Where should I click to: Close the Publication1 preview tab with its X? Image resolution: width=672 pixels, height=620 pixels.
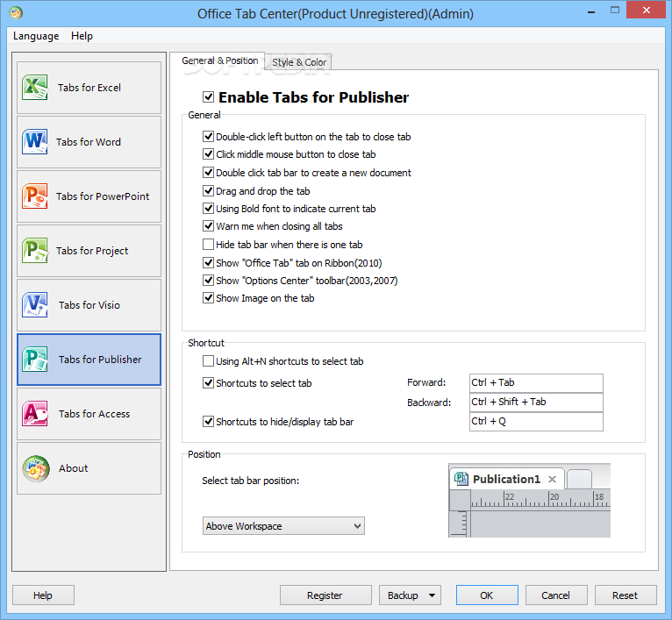click(553, 479)
